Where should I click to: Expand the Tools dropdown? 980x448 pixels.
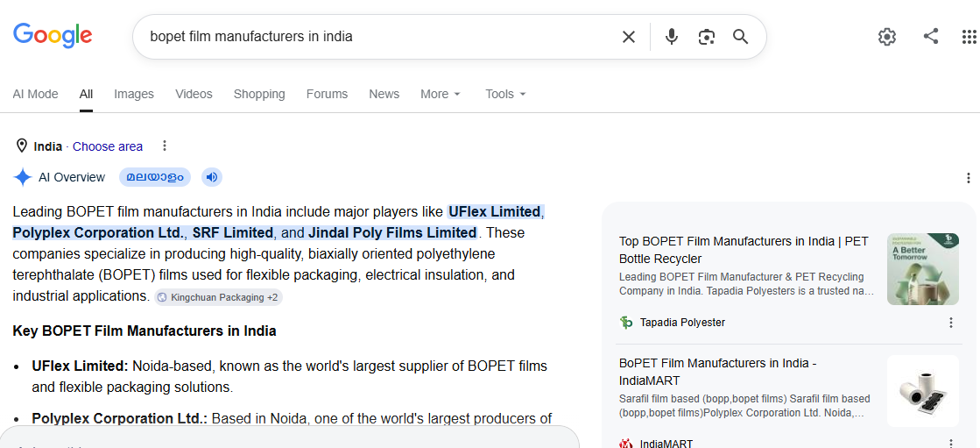[505, 94]
